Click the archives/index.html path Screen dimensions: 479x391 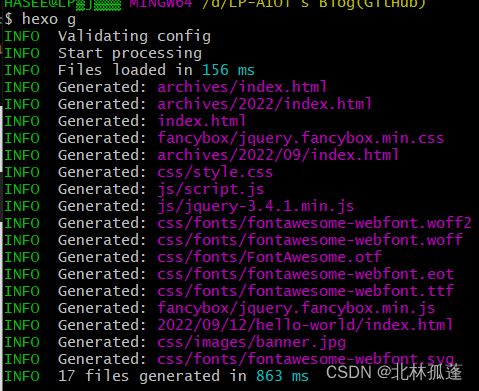click(242, 87)
